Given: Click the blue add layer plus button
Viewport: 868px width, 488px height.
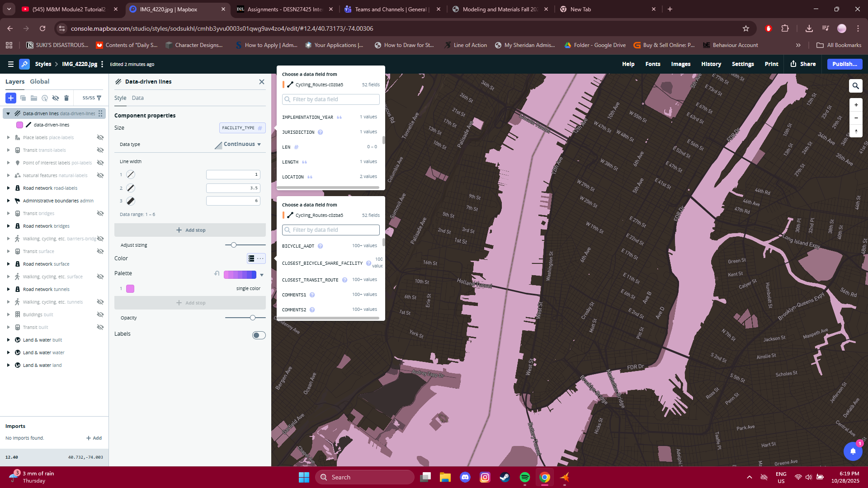Looking at the screenshot, I should click(11, 98).
